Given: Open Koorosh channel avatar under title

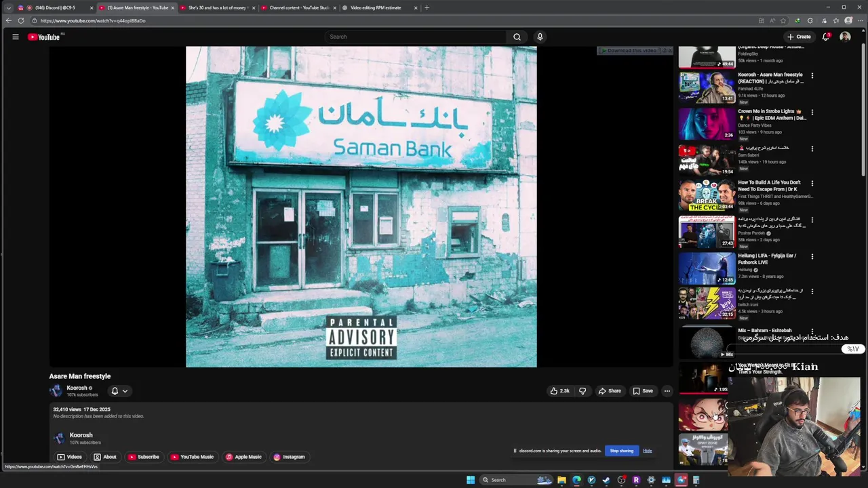Looking at the screenshot, I should pyautogui.click(x=56, y=390).
